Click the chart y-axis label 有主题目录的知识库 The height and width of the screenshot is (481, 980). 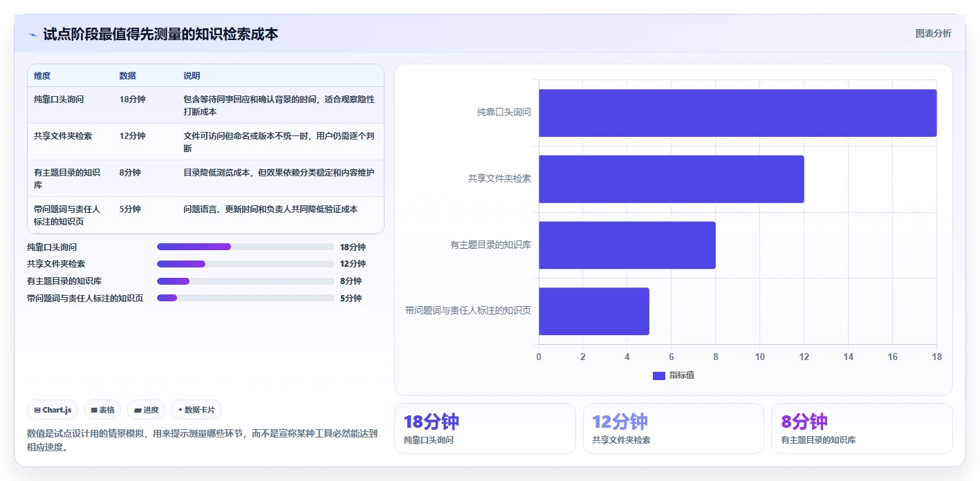[x=491, y=245]
